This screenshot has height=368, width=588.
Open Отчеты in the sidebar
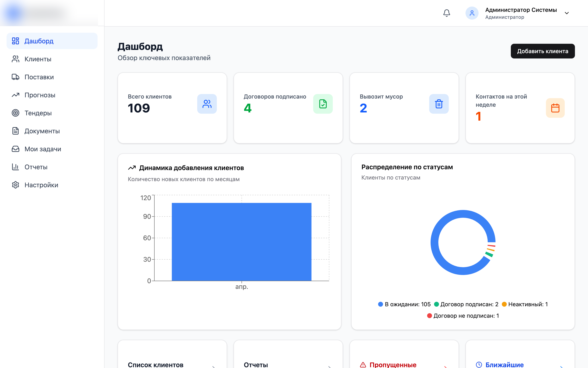click(52, 167)
